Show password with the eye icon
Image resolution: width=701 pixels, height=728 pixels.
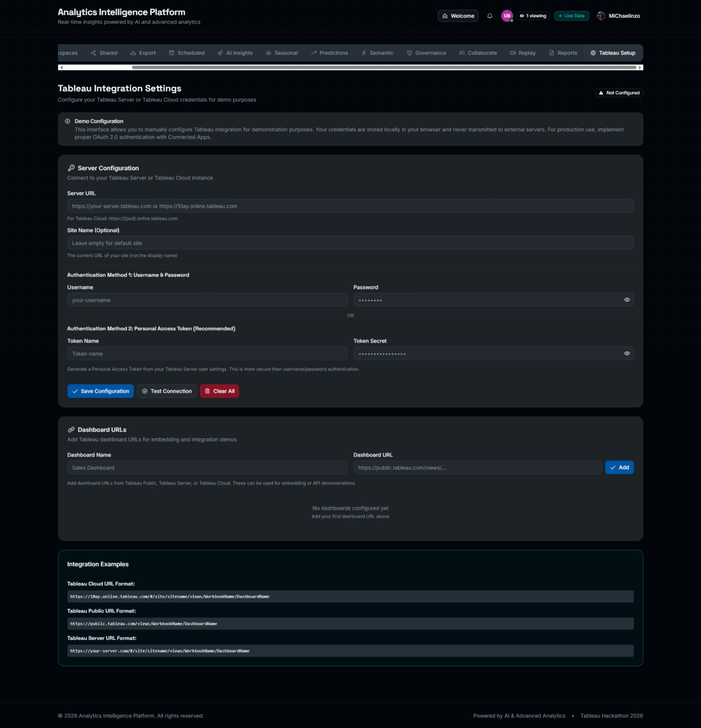(x=627, y=300)
